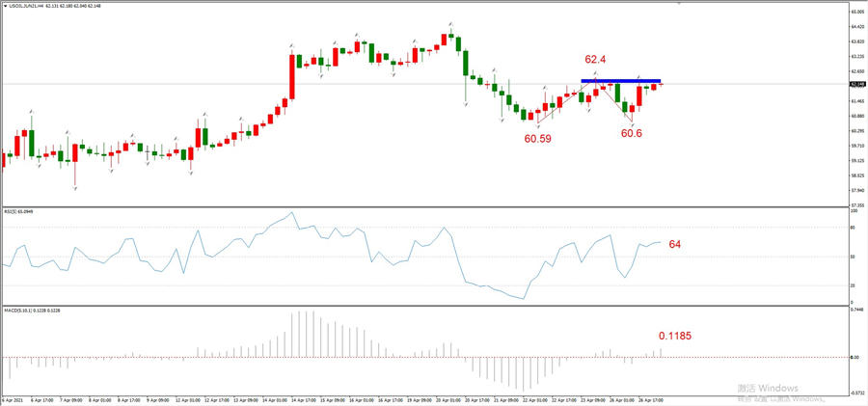Click the red '0.1185' MACD value label

pyautogui.click(x=675, y=336)
